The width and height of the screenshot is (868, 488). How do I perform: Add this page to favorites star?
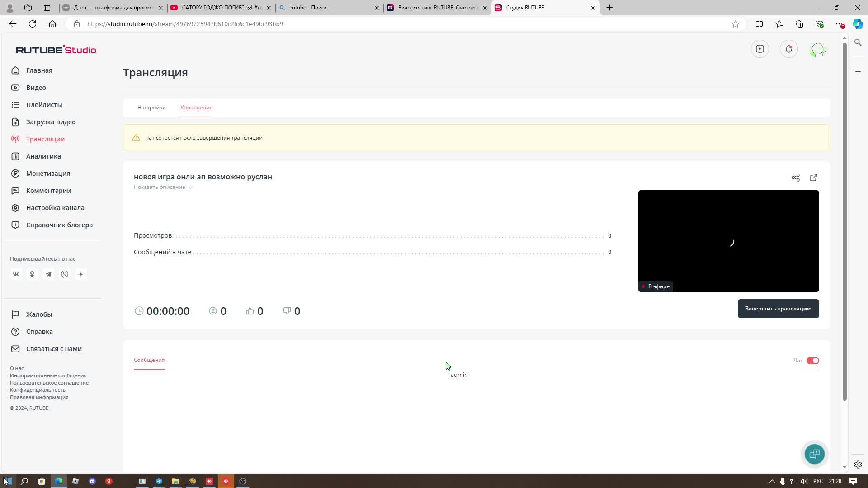[x=736, y=24]
